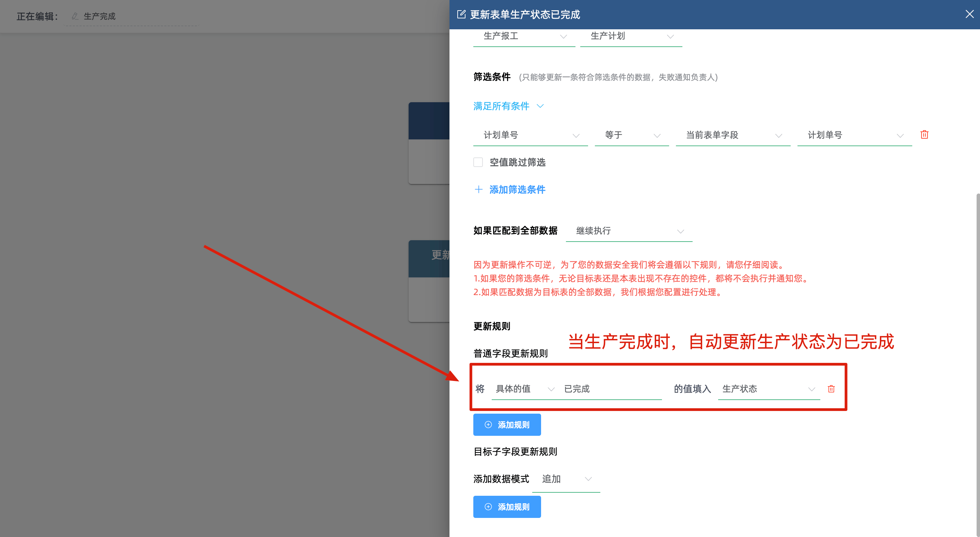Delete the 计划单号 filter condition row
This screenshot has width=980, height=537.
click(x=924, y=134)
